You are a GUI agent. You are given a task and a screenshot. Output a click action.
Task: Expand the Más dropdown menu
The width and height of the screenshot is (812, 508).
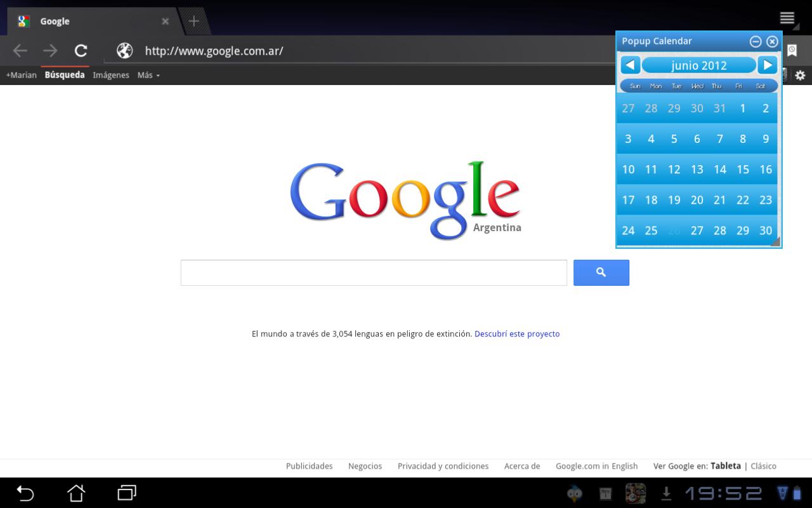click(148, 75)
